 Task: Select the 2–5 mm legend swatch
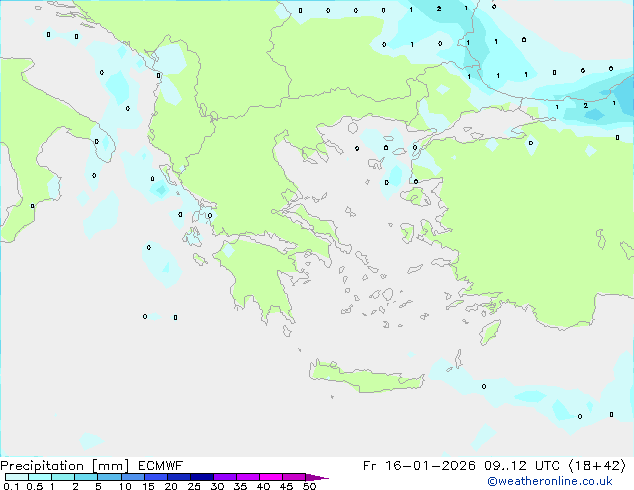coord(86,477)
